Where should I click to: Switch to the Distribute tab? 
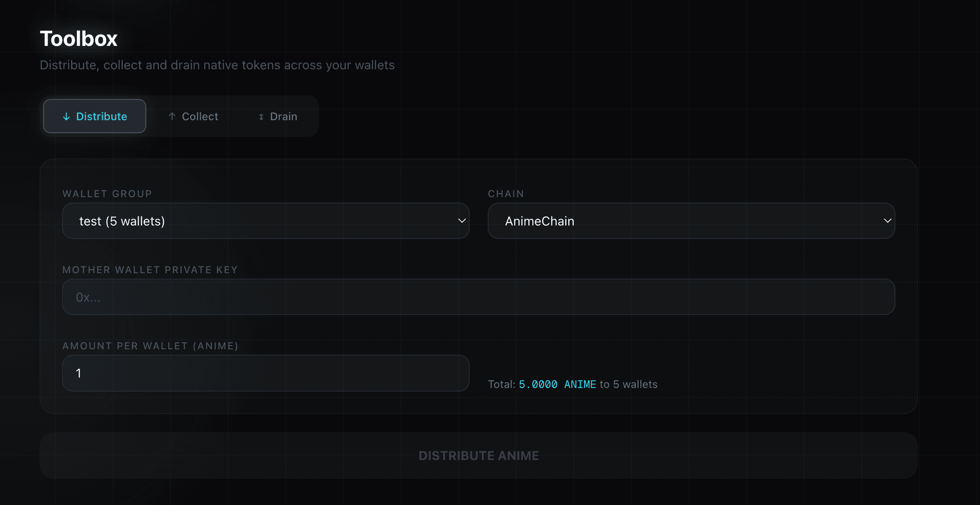point(94,116)
